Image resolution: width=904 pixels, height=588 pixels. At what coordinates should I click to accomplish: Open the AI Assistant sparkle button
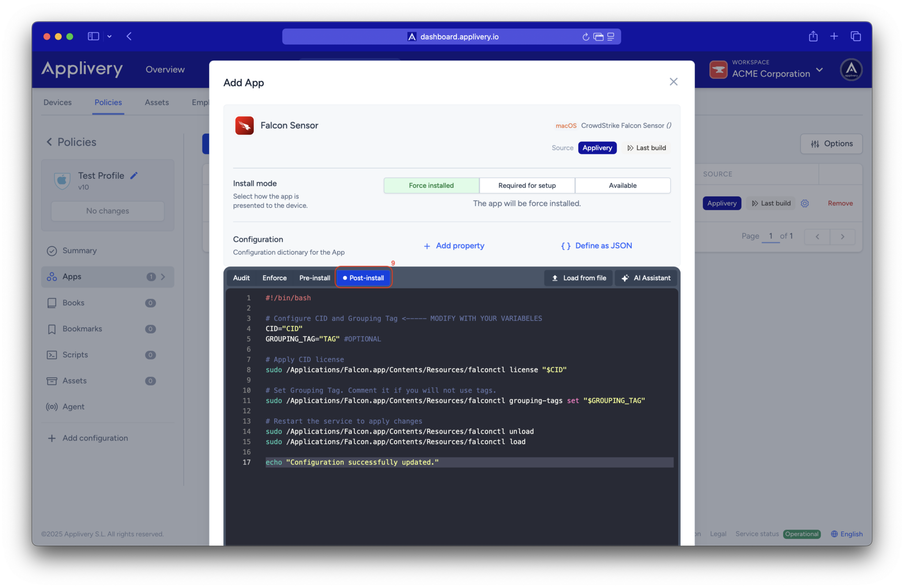click(x=646, y=278)
